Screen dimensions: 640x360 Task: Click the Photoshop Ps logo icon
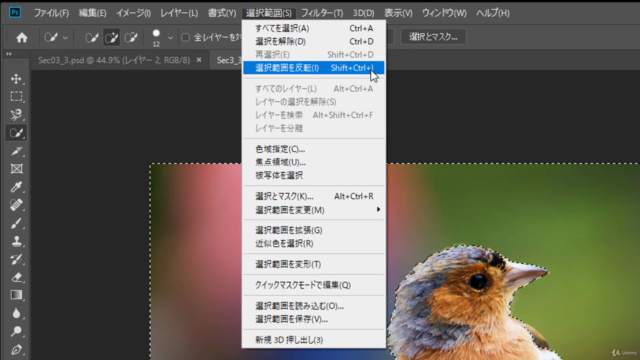pyautogui.click(x=15, y=13)
